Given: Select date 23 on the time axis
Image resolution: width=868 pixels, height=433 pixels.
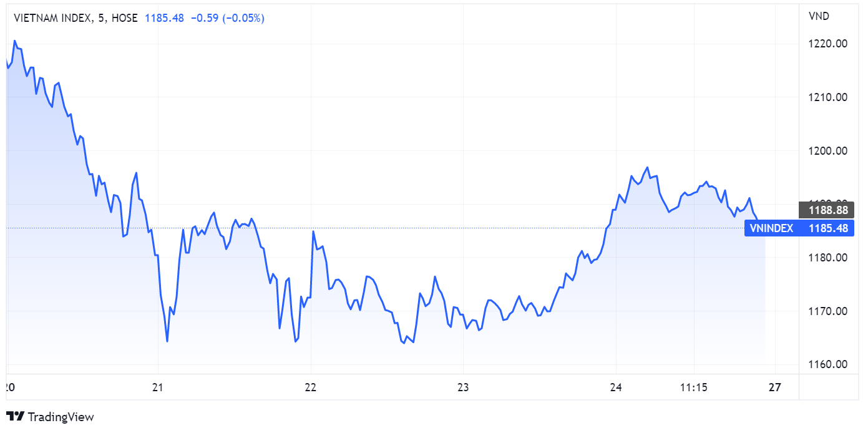Looking at the screenshot, I should coord(463,387).
